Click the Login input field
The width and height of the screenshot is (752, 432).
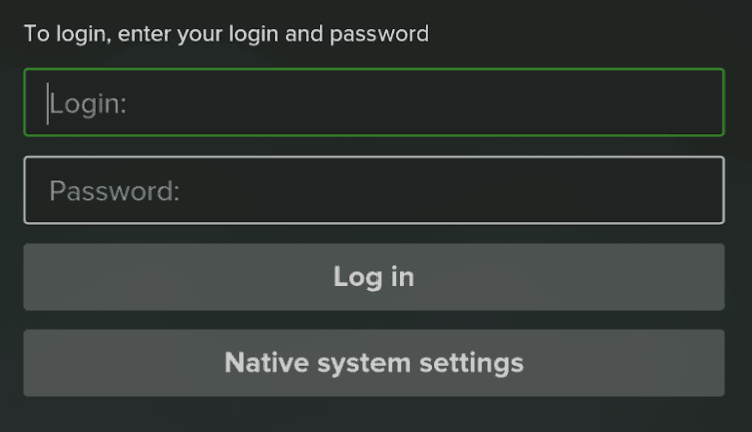click(374, 102)
